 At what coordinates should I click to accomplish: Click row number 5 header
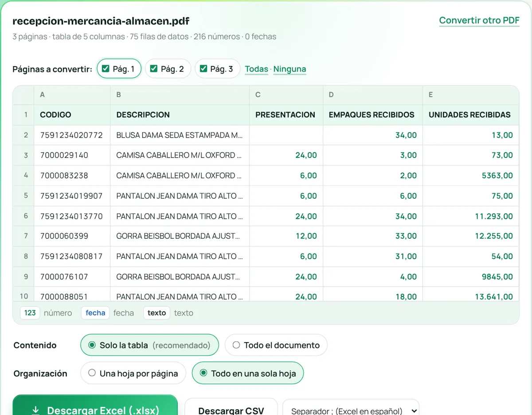(23, 196)
